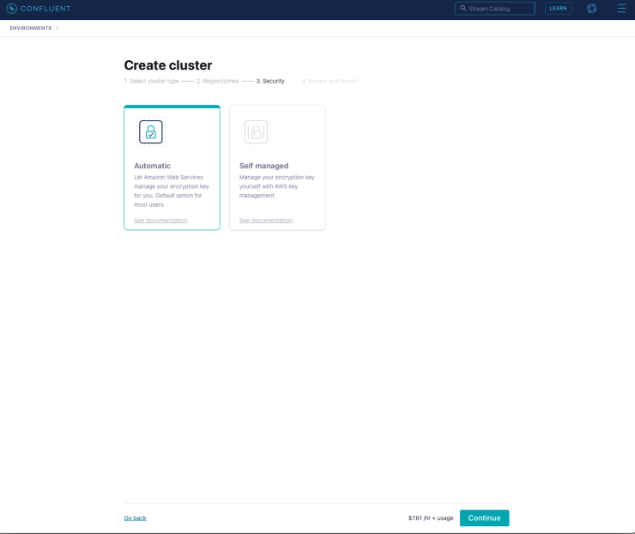Select step 3 Security
This screenshot has width=635, height=534.
(270, 81)
